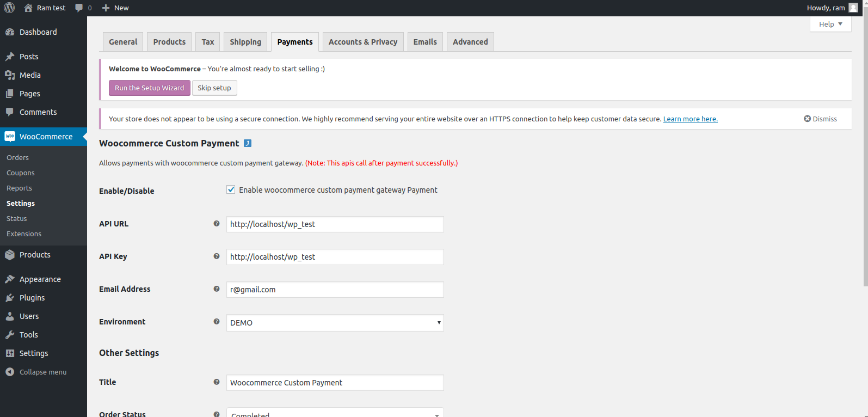Expand the Help dropdown tab

pyautogui.click(x=830, y=24)
